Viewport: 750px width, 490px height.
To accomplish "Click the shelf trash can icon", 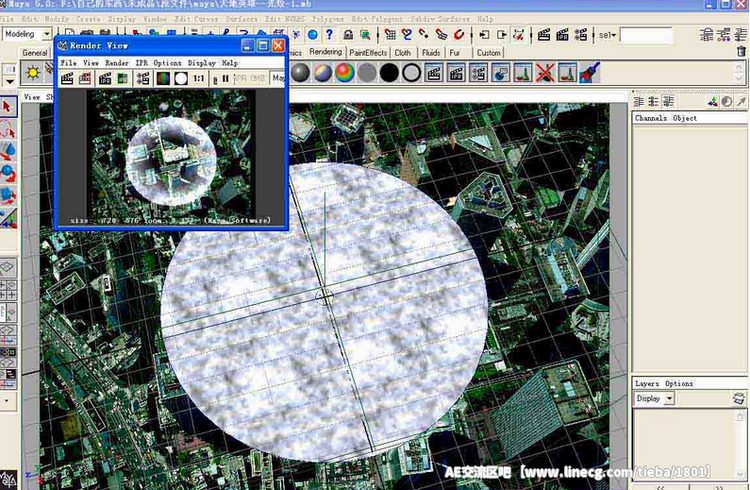I will pos(741,51).
